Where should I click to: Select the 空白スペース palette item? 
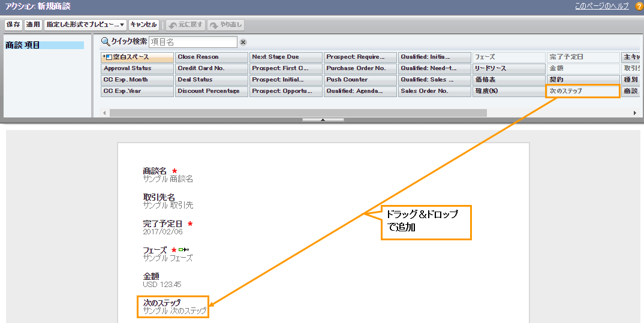coord(137,57)
